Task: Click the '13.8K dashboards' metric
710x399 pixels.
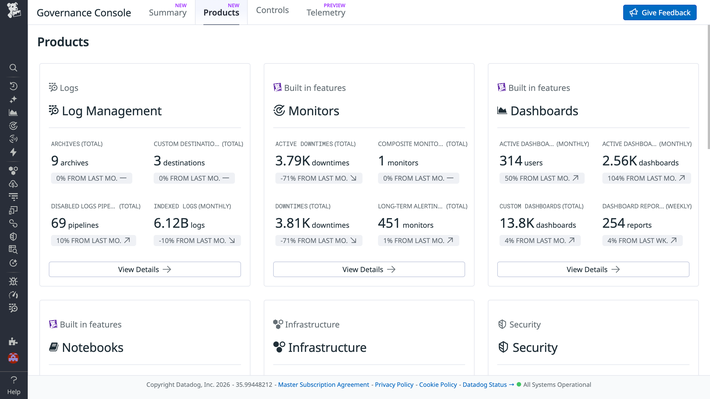Action: [537, 224]
